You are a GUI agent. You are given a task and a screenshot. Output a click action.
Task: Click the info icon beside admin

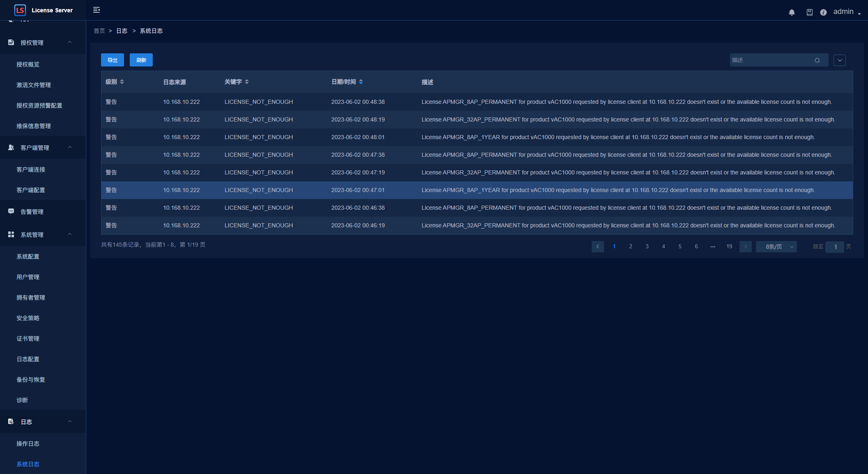click(823, 12)
